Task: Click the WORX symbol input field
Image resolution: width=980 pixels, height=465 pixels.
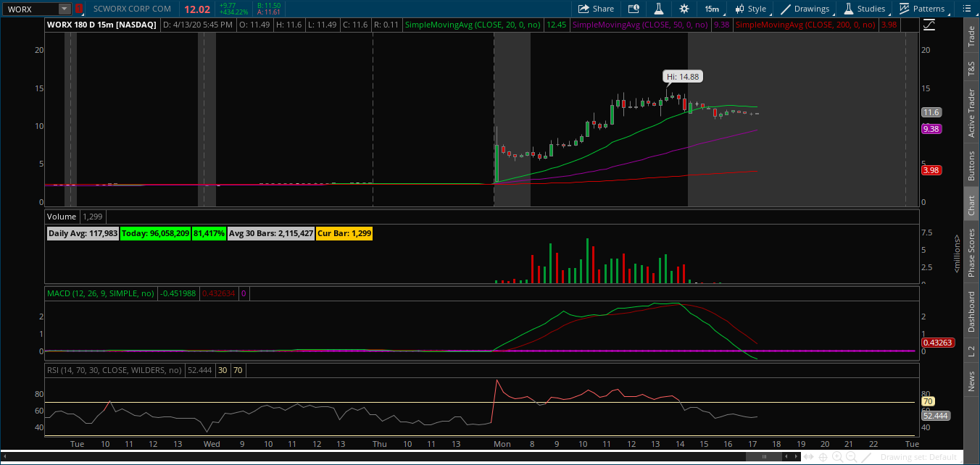Action: click(x=30, y=9)
